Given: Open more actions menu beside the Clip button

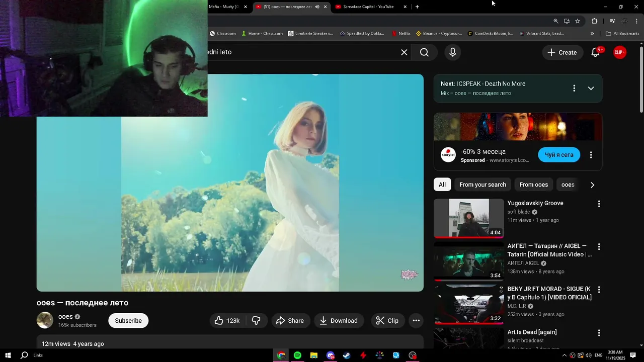Looking at the screenshot, I should [416, 321].
